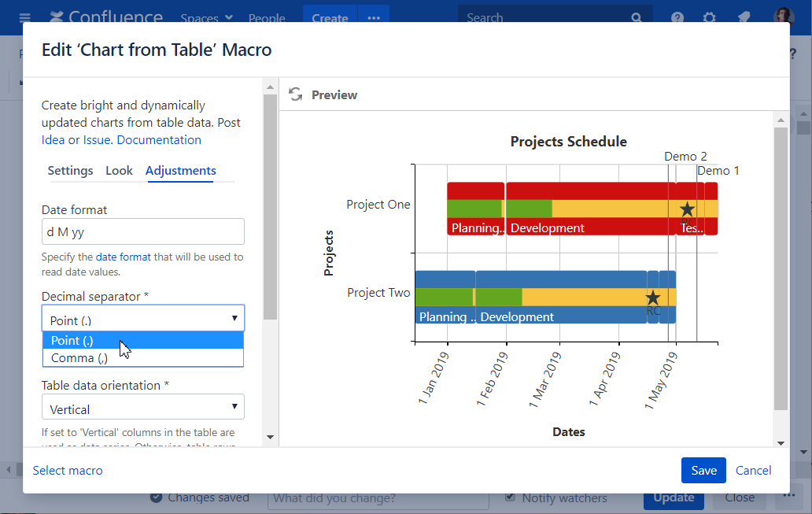Switch to the Look tab
This screenshot has height=514, width=812.
[x=119, y=171]
